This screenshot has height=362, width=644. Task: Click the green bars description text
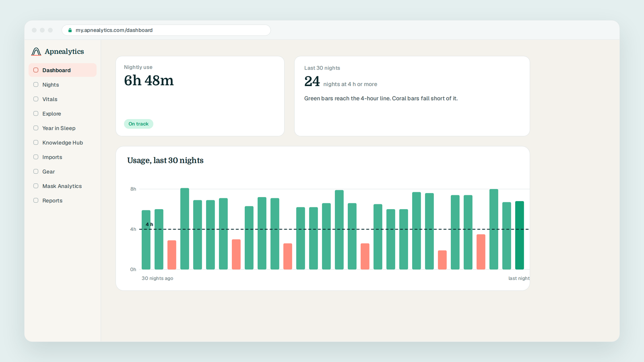click(381, 99)
